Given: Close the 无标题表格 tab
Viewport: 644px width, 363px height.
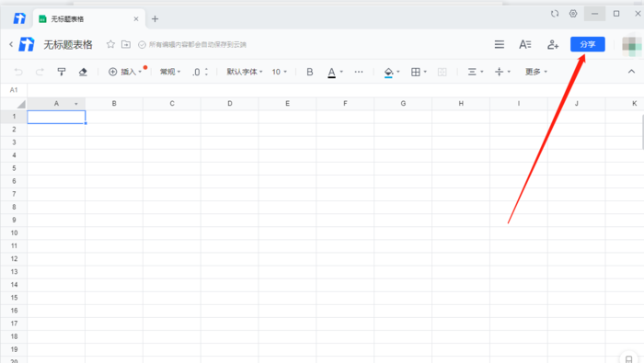Looking at the screenshot, I should [136, 19].
